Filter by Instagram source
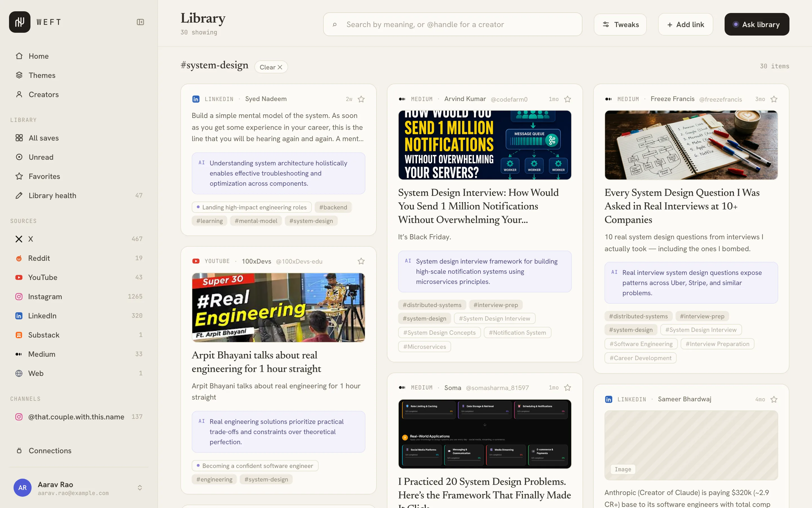Viewport: 812px width, 508px height. tap(79, 296)
